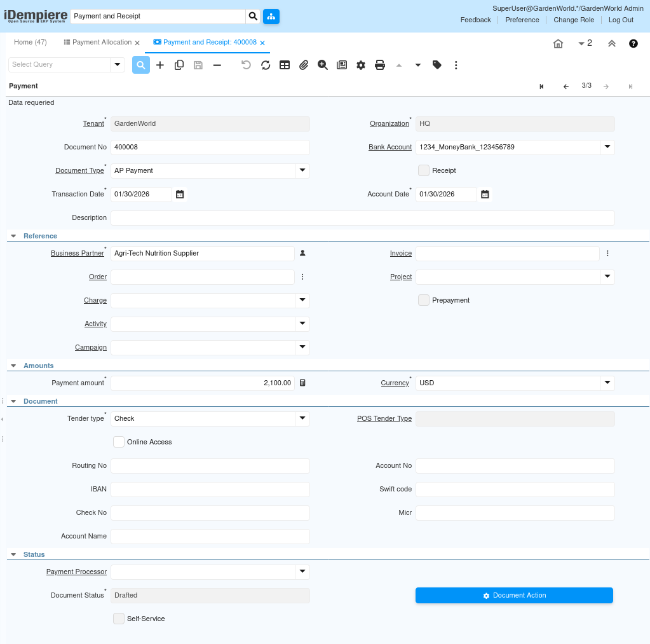The width and height of the screenshot is (650, 644).
Task: Open the Tender type dropdown
Action: (302, 418)
